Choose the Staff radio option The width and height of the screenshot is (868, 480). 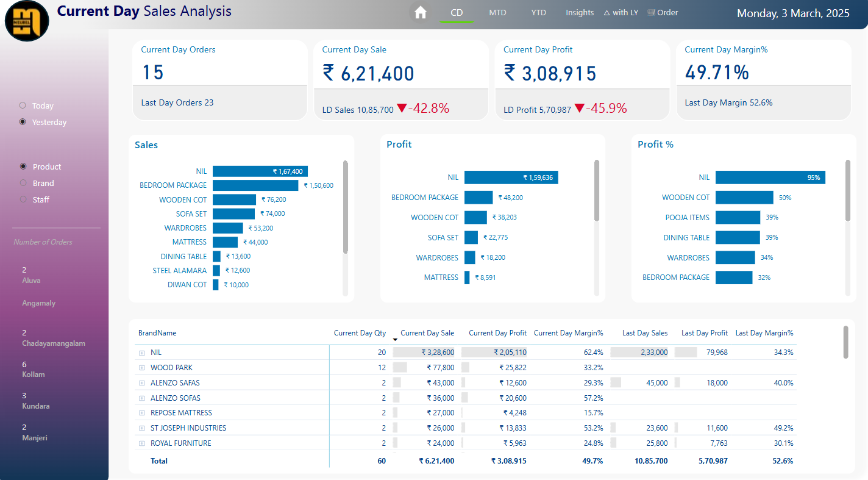(x=23, y=199)
